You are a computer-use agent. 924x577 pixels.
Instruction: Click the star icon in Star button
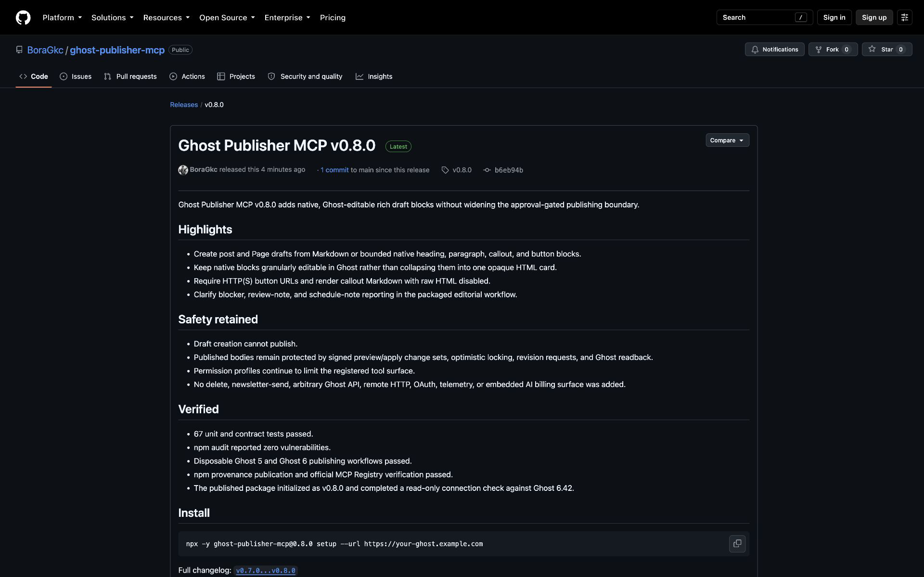point(872,49)
